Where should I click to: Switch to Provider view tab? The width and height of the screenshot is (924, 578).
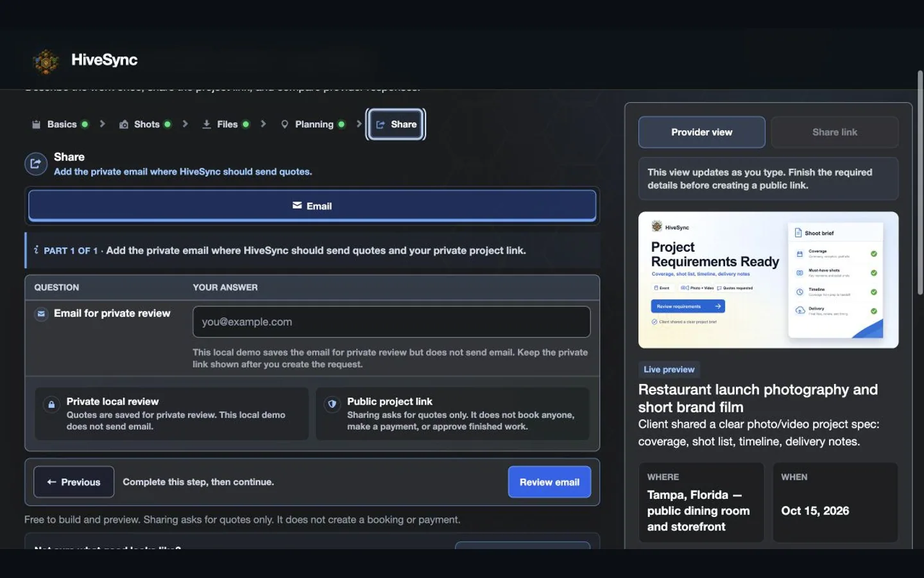coord(701,132)
